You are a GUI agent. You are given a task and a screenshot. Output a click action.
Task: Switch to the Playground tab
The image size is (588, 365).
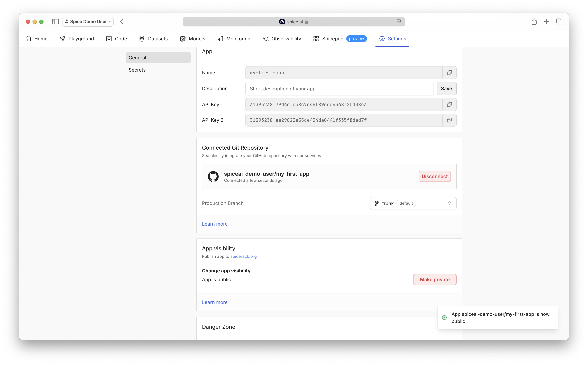point(77,39)
